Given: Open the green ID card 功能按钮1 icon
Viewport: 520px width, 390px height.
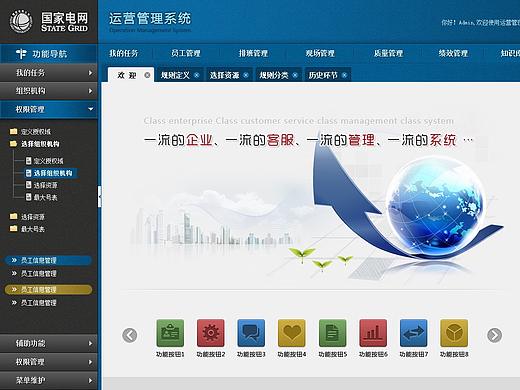Looking at the screenshot, I should [x=170, y=333].
